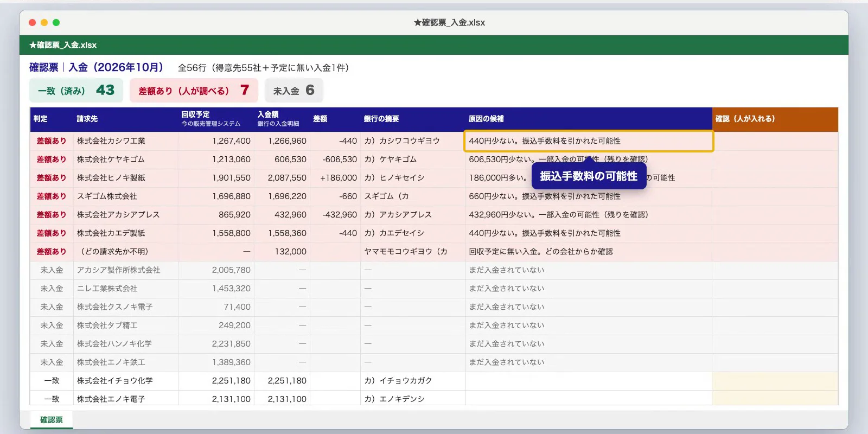Click the "一致（済み）43" summary chip

click(76, 90)
